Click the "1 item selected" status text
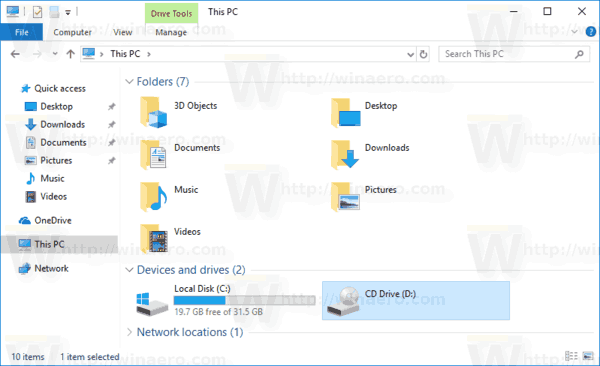 point(90,357)
